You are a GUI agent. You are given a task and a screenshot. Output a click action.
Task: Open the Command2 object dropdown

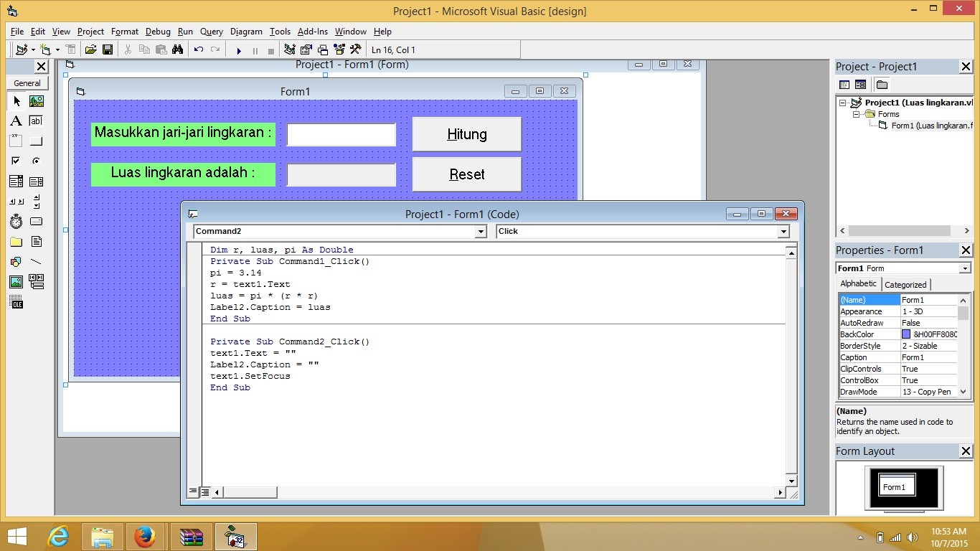pos(481,232)
